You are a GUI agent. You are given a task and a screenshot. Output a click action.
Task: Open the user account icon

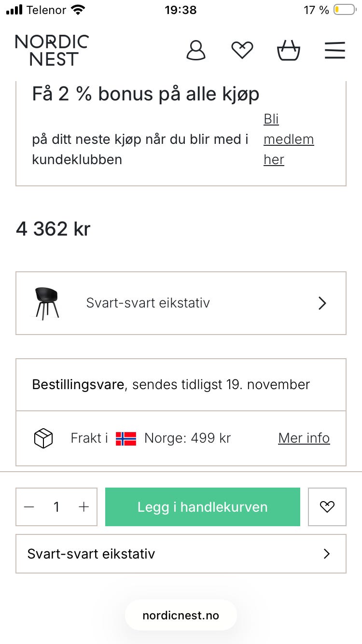tap(196, 50)
